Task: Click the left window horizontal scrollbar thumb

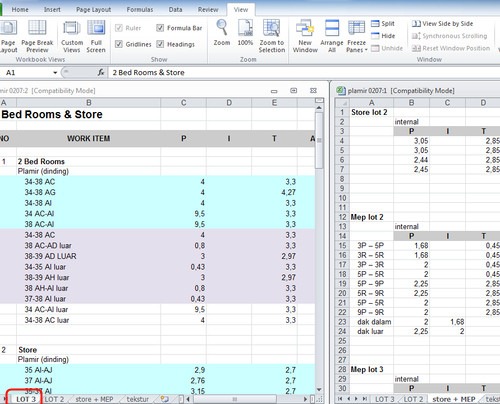Action: click(234, 399)
